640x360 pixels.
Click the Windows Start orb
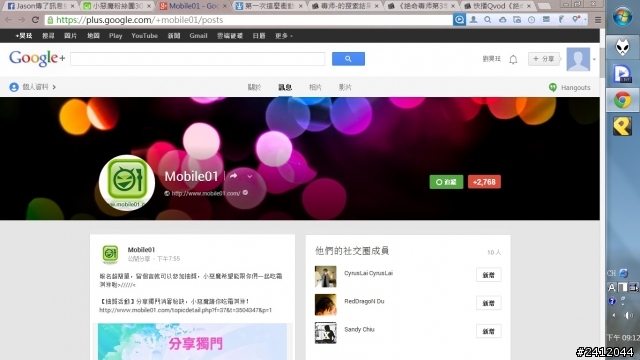pos(622,17)
